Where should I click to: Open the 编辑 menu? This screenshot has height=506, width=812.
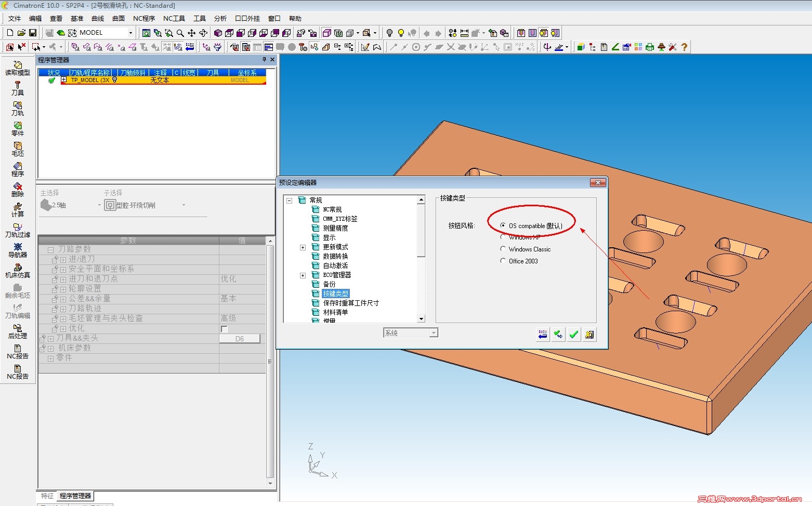point(35,19)
